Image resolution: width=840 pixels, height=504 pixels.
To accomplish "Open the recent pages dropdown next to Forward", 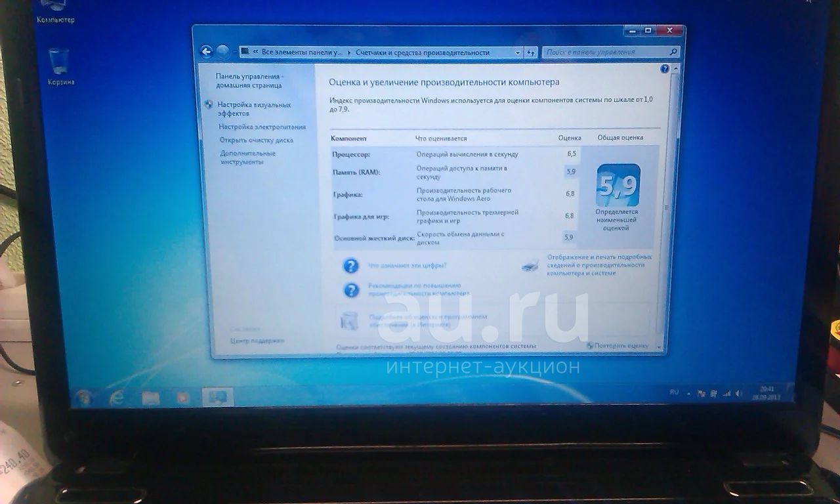I will [234, 52].
